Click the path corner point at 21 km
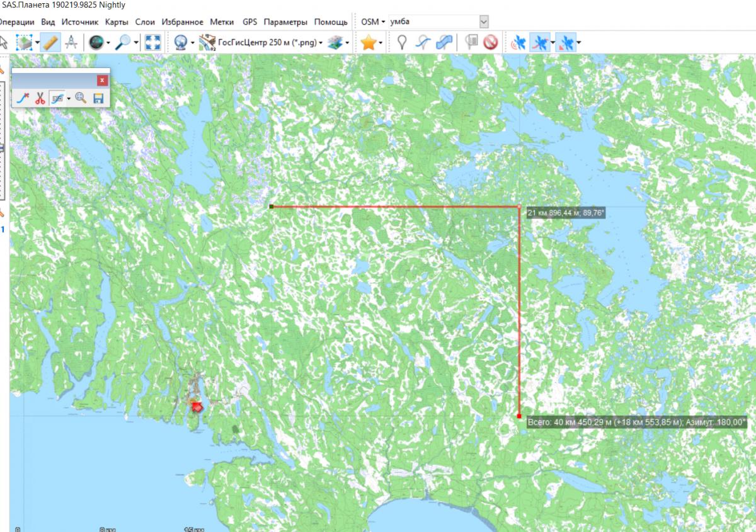 [x=518, y=207]
